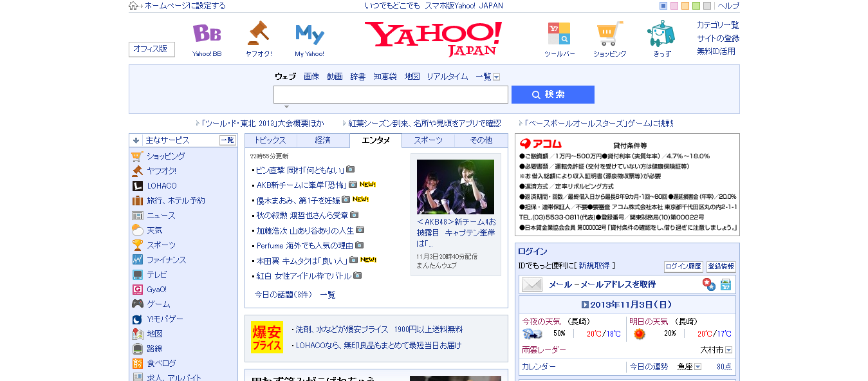Click the sidebar ショッピング cart icon
Screen dimensions: 868x381
pos(137,156)
